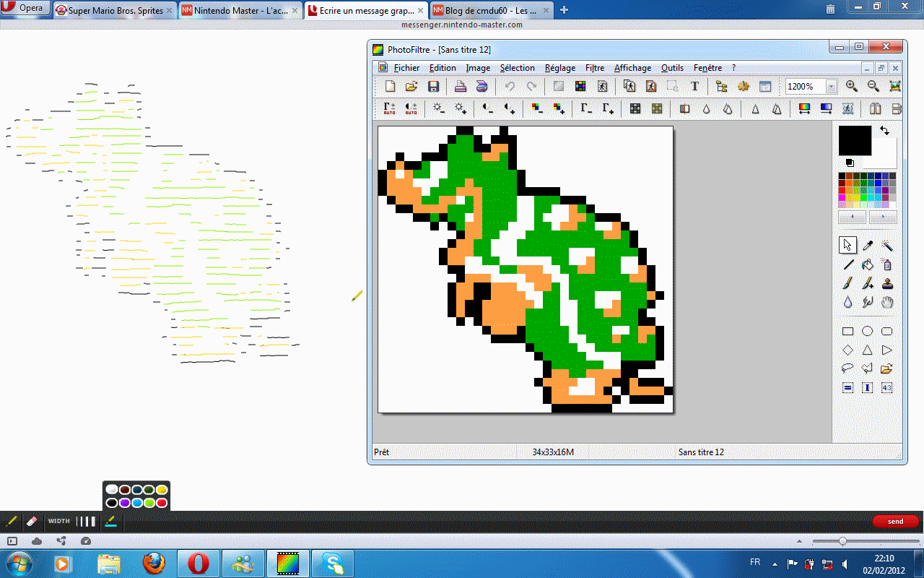Click the red send button
This screenshot has height=578, width=924.
(895, 521)
